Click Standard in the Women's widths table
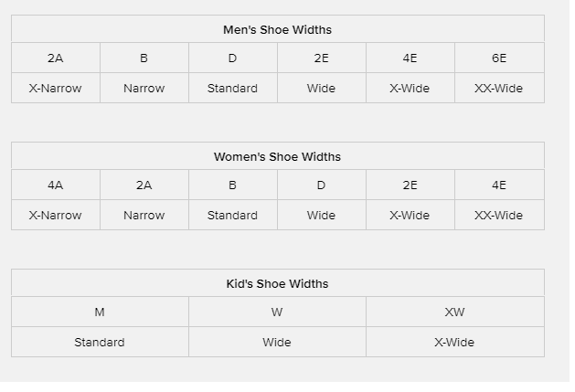 pyautogui.click(x=232, y=216)
